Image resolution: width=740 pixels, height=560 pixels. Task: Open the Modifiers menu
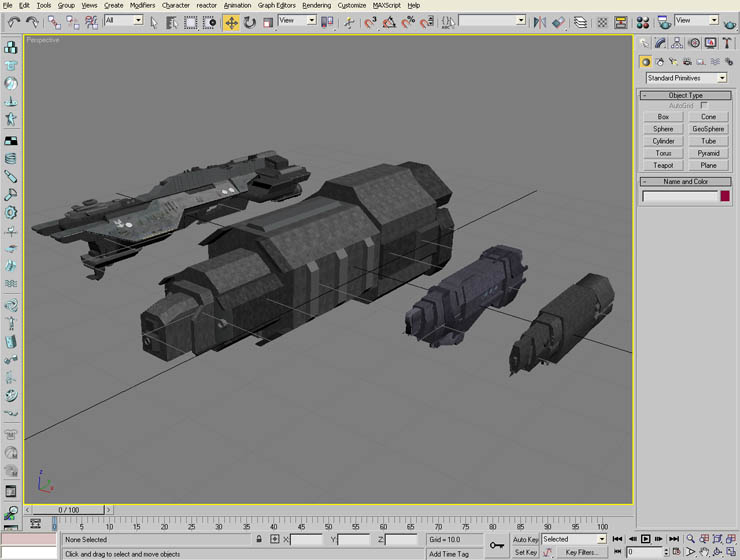[142, 5]
